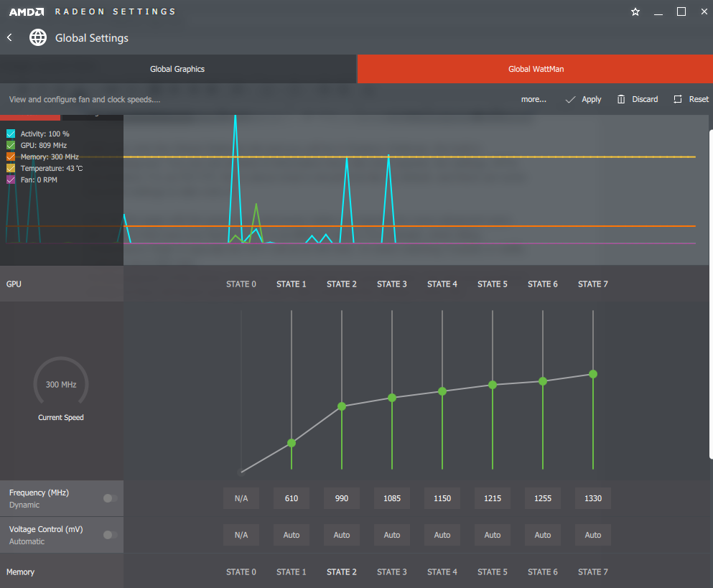Click the State 7 Auto voltage field
713x588 pixels.
tap(593, 535)
